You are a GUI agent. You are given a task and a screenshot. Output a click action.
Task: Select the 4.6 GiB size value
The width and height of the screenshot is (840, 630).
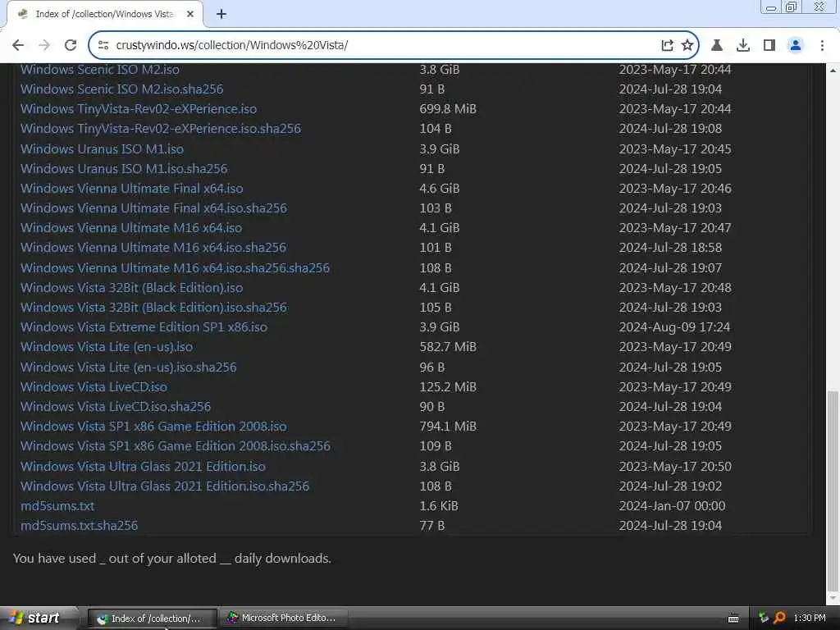440,189
